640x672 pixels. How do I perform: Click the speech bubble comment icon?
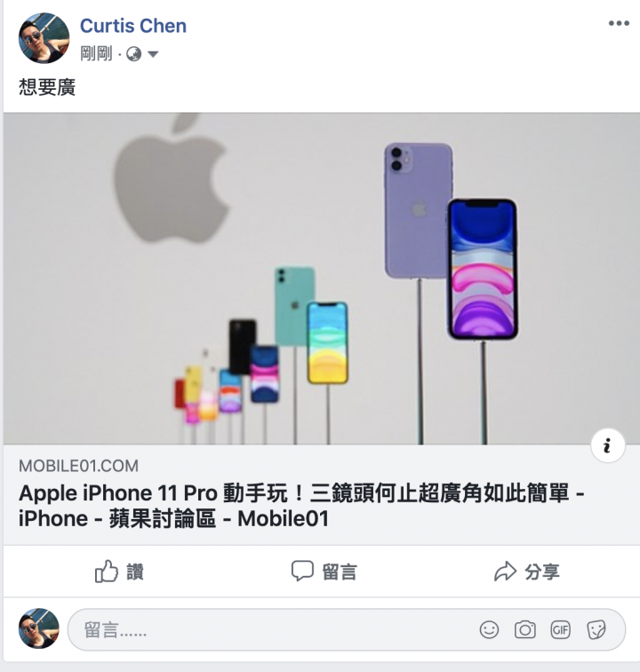302,572
